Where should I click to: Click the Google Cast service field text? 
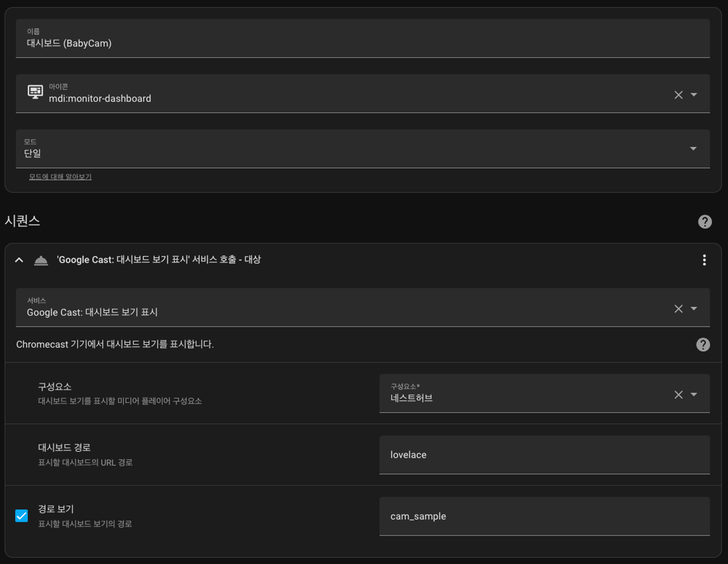92,312
